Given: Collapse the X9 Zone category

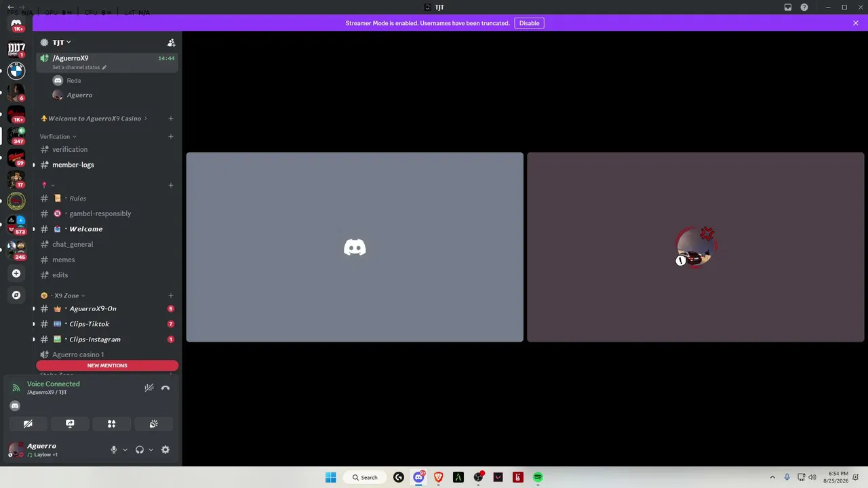Looking at the screenshot, I should tap(63, 296).
